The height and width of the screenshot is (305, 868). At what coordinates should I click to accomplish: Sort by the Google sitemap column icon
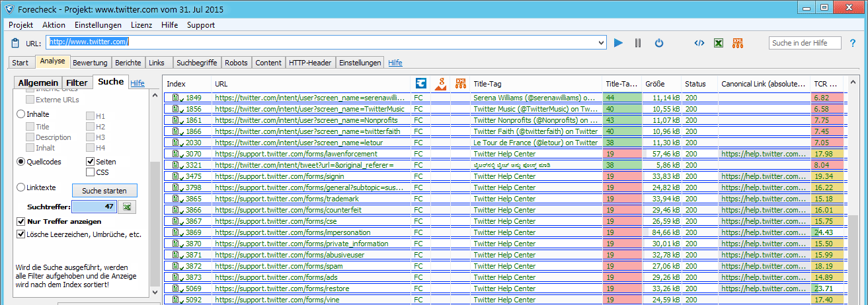(x=441, y=83)
